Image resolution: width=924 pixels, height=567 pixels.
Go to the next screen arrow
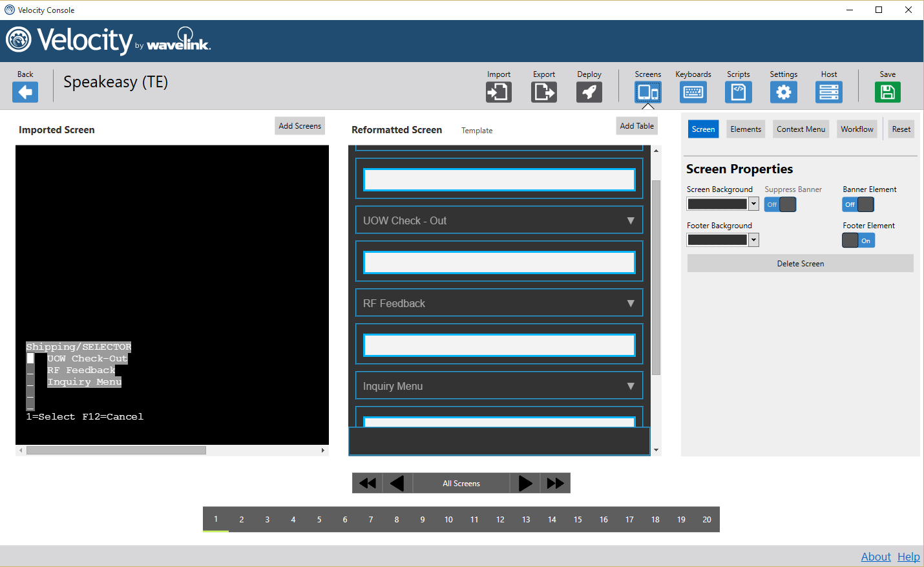click(x=525, y=484)
